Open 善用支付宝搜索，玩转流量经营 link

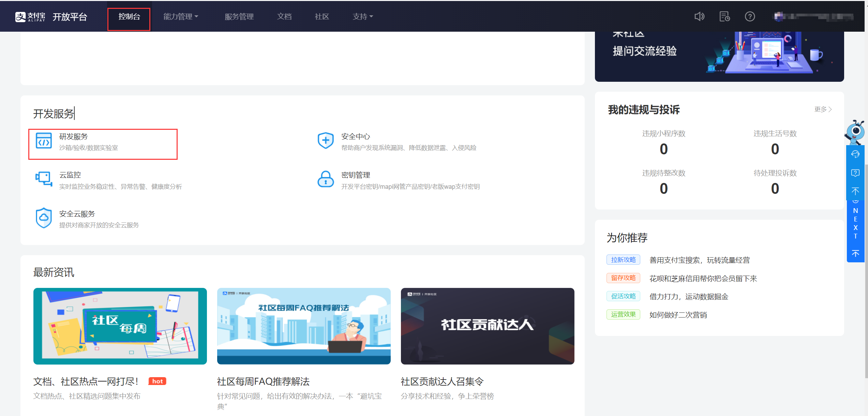pyautogui.click(x=699, y=260)
